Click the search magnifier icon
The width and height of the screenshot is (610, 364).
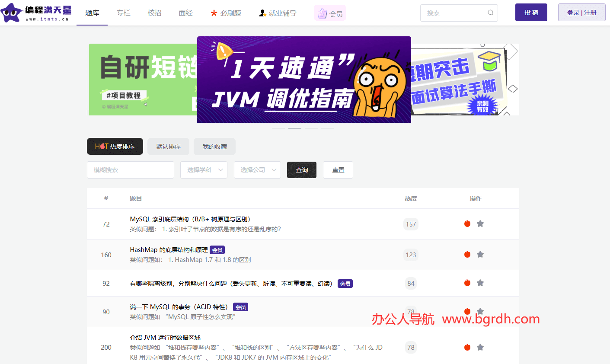[x=490, y=13]
